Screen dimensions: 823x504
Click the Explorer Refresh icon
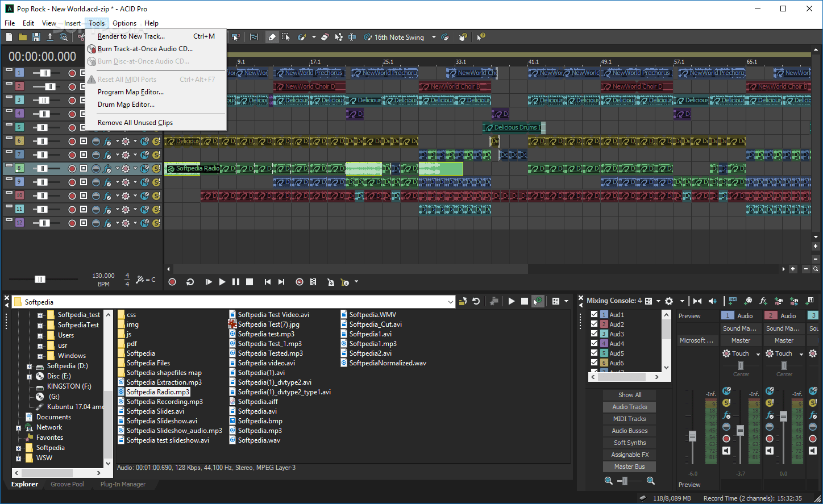coord(476,301)
